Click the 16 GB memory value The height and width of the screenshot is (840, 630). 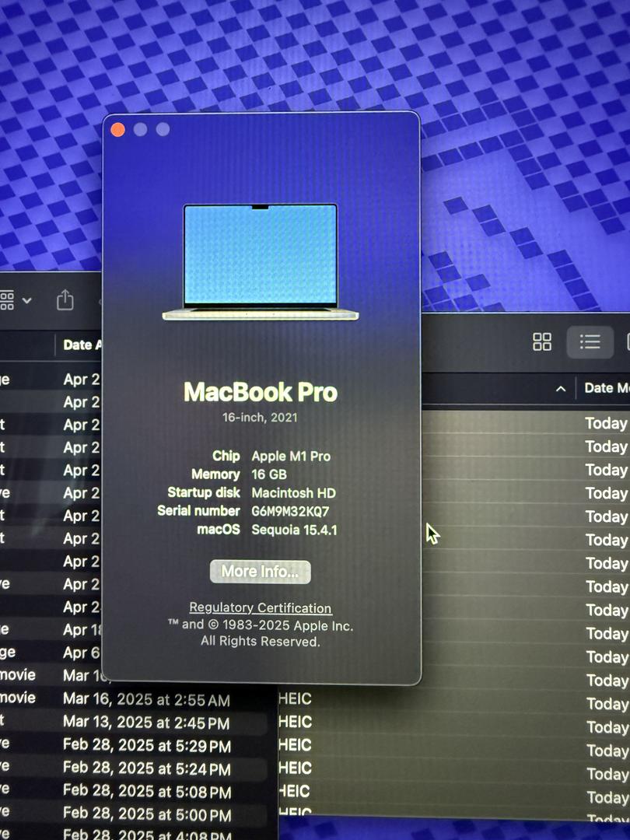269,474
